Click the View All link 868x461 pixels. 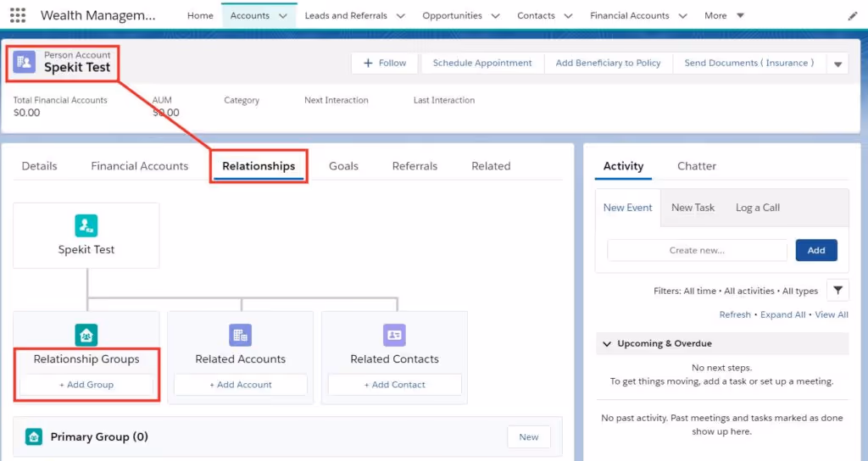click(831, 315)
